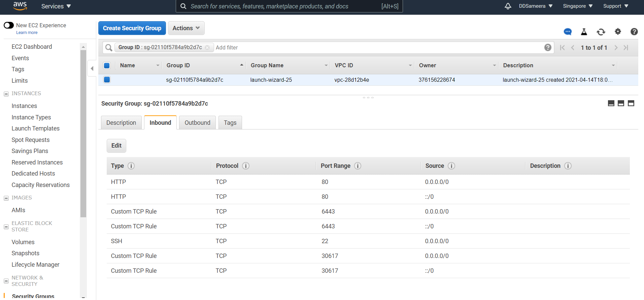Viewport: 644px width, 300px height.
Task: Open the Support dropdown menu
Action: 616,6
